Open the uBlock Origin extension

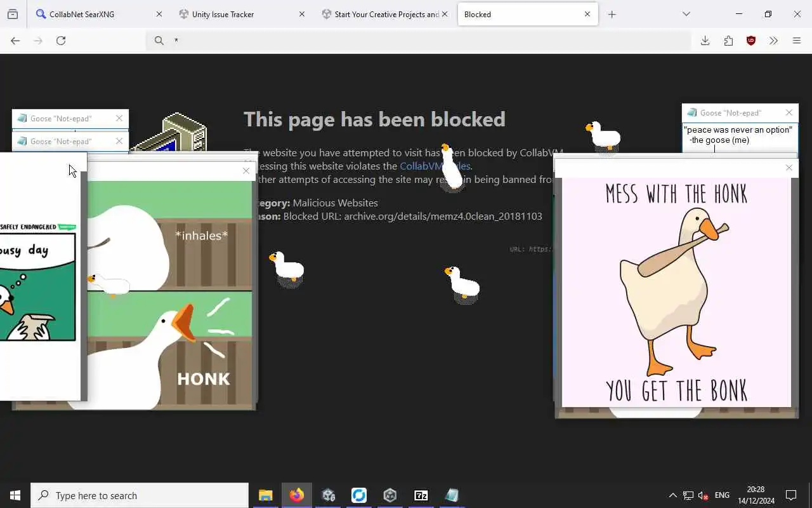click(751, 41)
